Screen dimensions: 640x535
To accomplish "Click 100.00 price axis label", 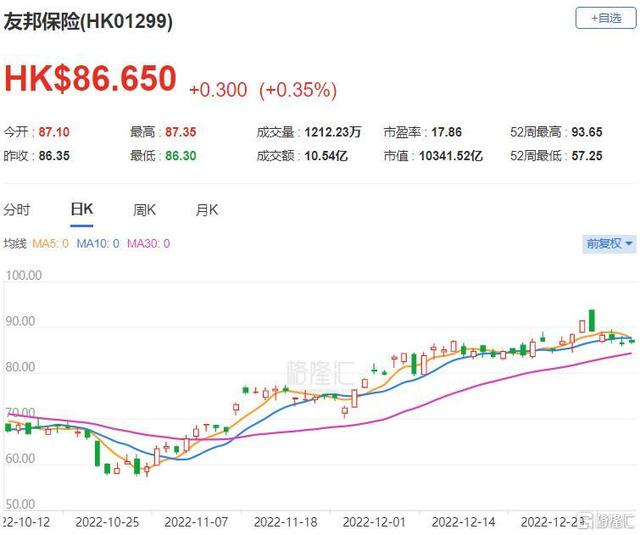I will [23, 275].
